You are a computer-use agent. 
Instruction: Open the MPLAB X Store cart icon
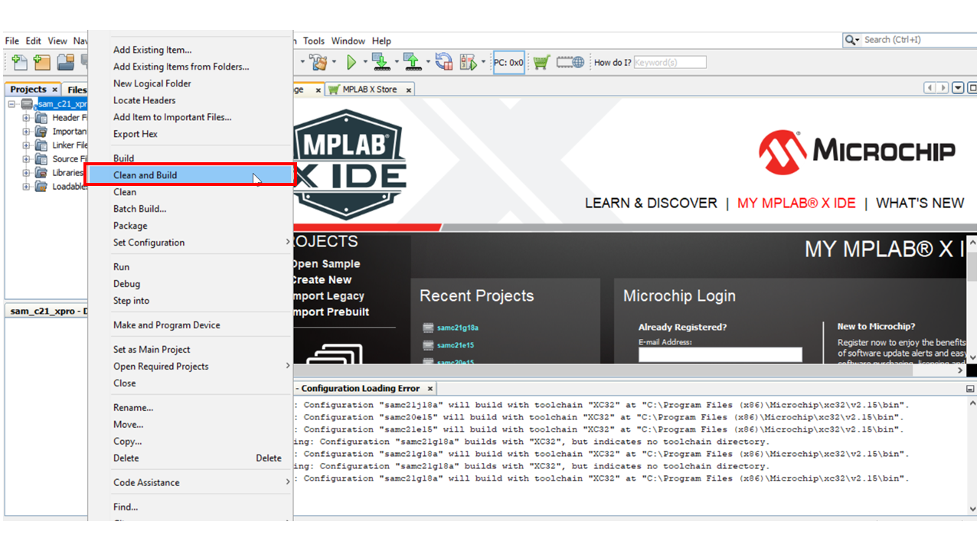[541, 63]
